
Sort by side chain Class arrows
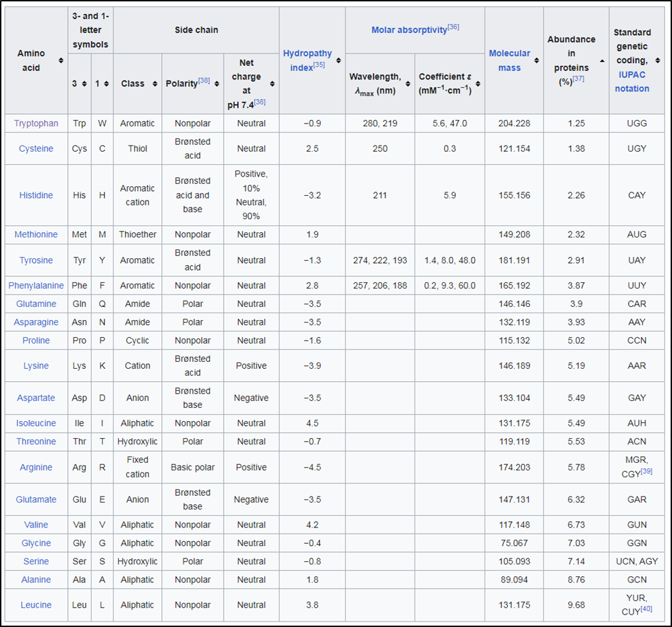pyautogui.click(x=154, y=84)
